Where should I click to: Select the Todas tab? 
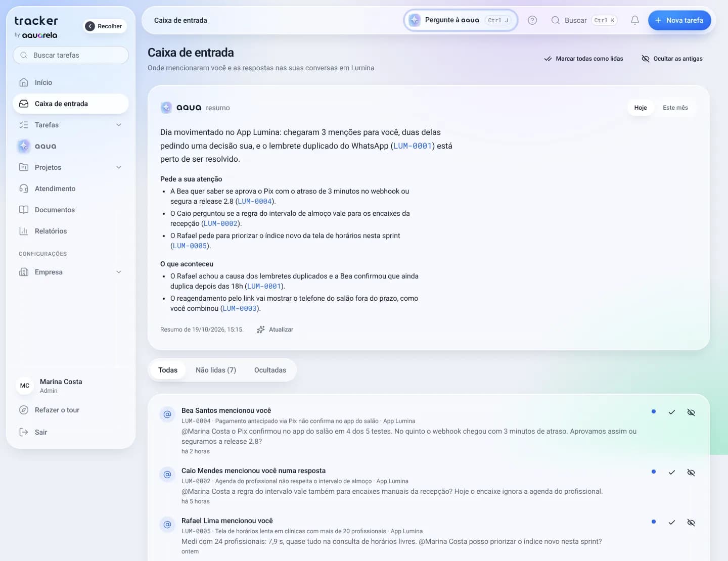pos(168,370)
